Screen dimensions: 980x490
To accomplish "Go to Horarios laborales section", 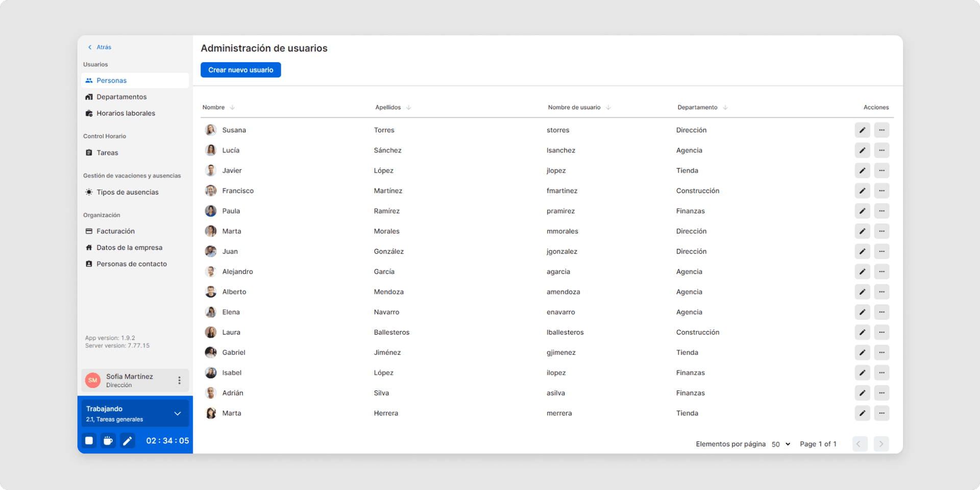I will tap(126, 113).
